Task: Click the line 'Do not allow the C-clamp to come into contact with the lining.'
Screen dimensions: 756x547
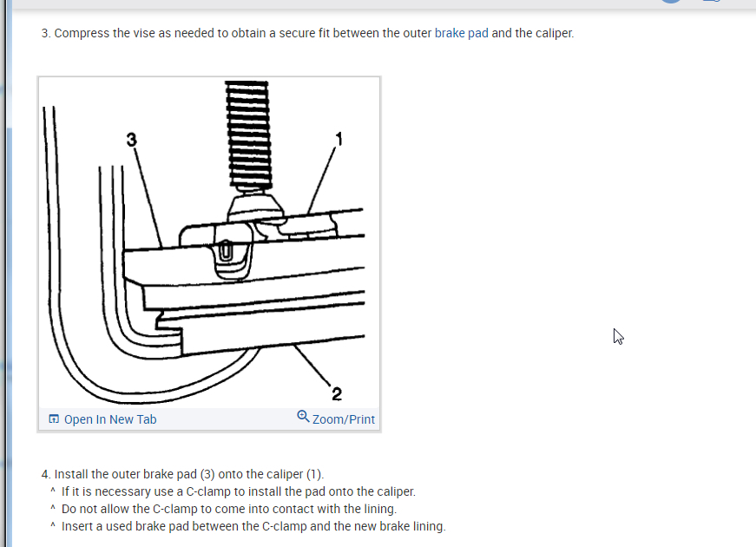Action: [229, 509]
